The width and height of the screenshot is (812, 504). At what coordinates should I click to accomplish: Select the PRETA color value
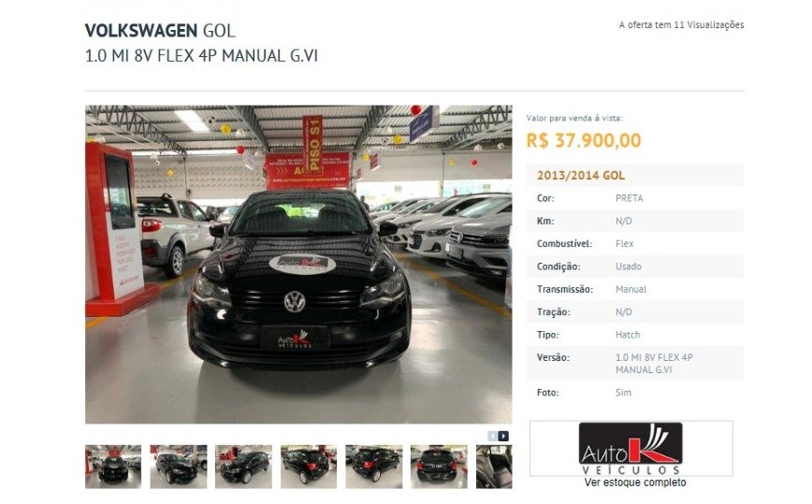click(630, 198)
